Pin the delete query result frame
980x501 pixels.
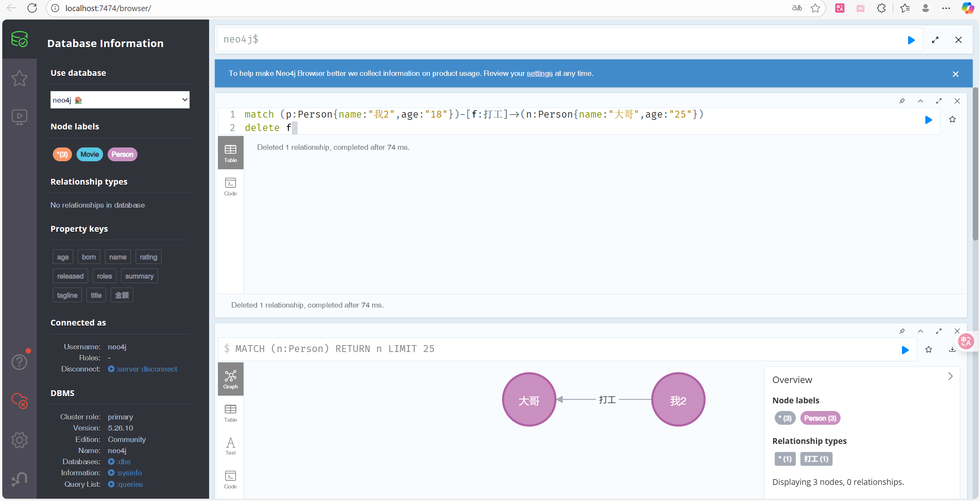coord(902,101)
